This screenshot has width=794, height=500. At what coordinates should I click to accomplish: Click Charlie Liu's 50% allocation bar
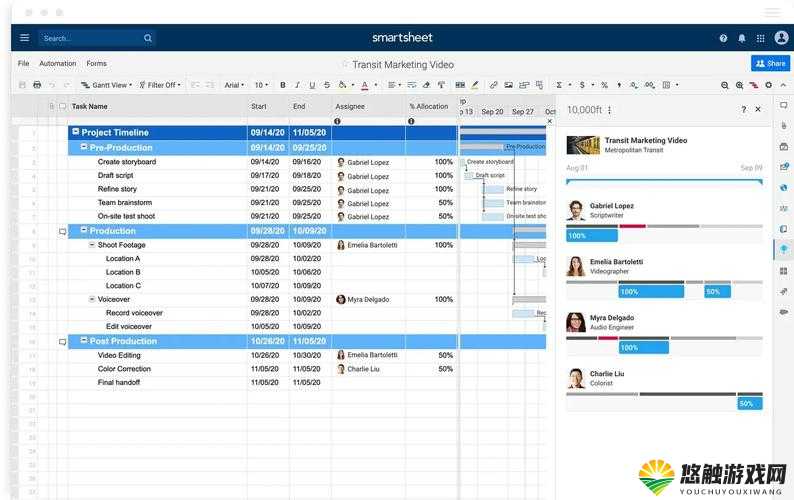pyautogui.click(x=750, y=404)
